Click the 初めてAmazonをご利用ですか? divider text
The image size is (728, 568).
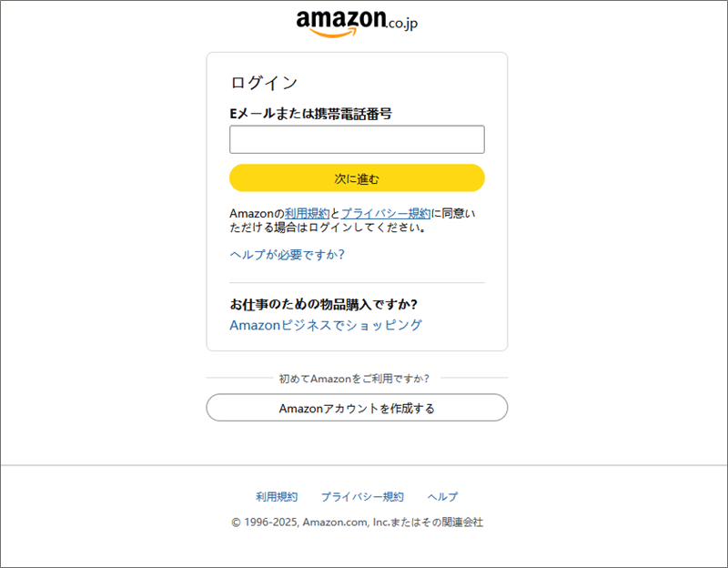354,378
